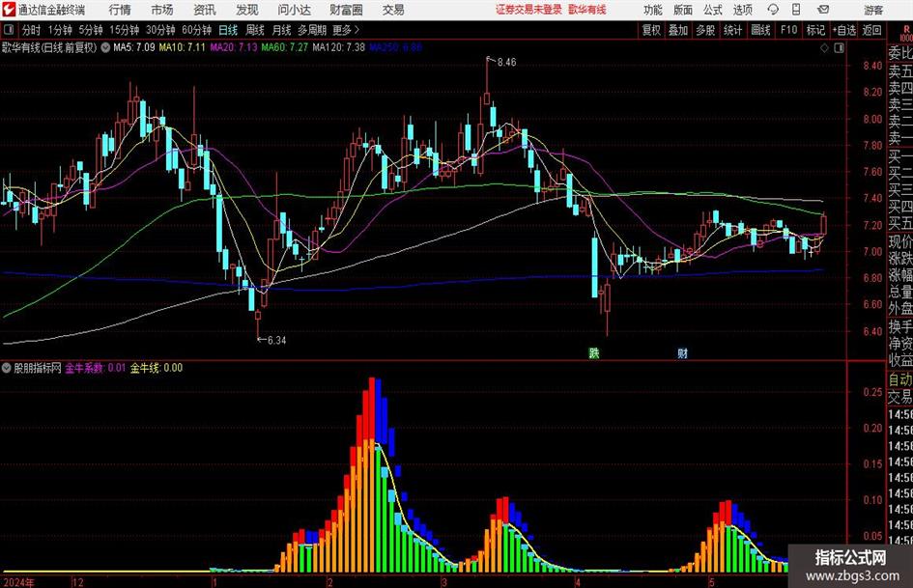Click the 跌 marker under the price chart
The width and height of the screenshot is (913, 588).
pos(594,352)
